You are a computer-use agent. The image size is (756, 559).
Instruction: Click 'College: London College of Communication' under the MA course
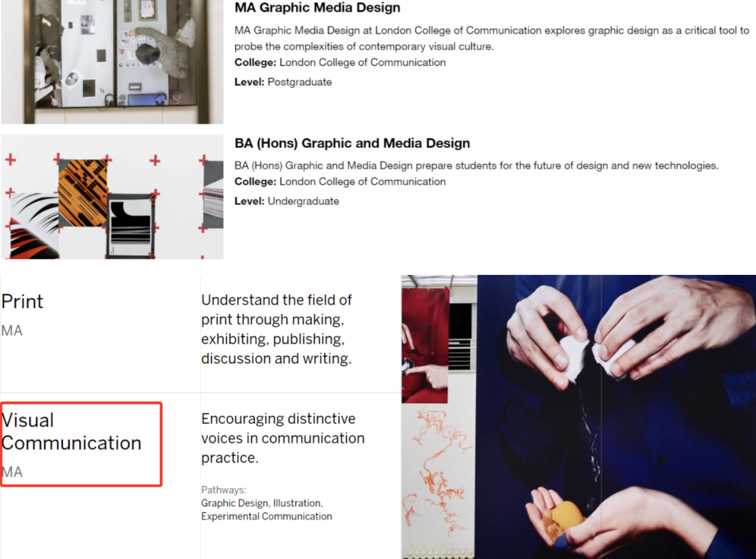[x=340, y=62]
